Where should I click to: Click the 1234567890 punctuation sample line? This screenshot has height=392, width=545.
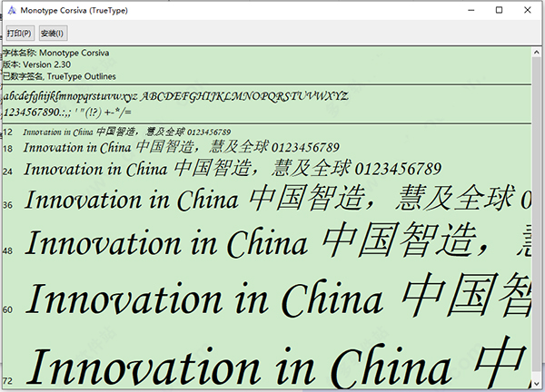point(67,113)
